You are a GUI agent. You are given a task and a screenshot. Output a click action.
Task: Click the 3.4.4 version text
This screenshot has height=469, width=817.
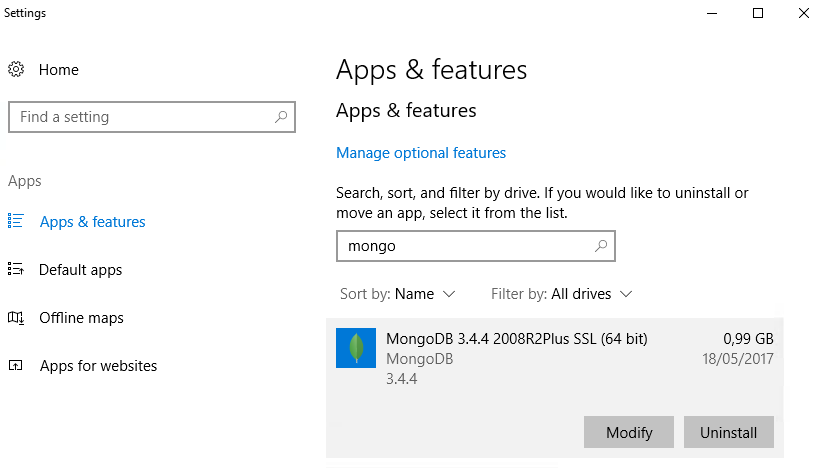point(401,379)
